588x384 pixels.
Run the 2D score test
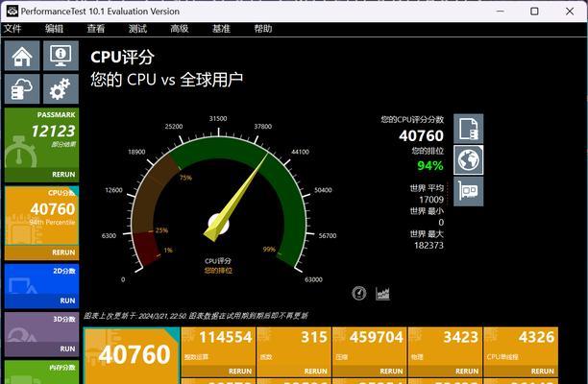pyautogui.click(x=67, y=300)
